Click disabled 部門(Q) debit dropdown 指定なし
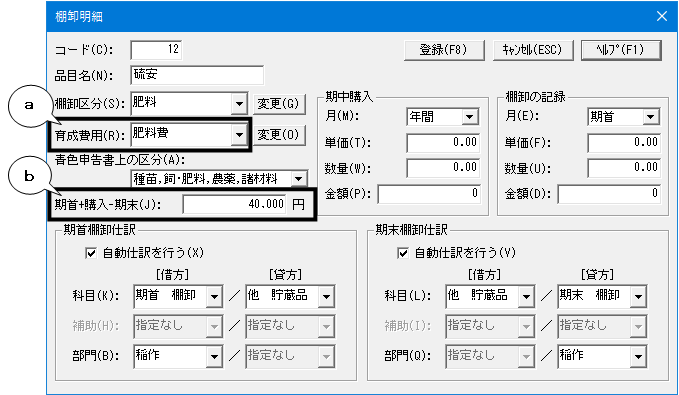679x395 pixels. point(491,356)
